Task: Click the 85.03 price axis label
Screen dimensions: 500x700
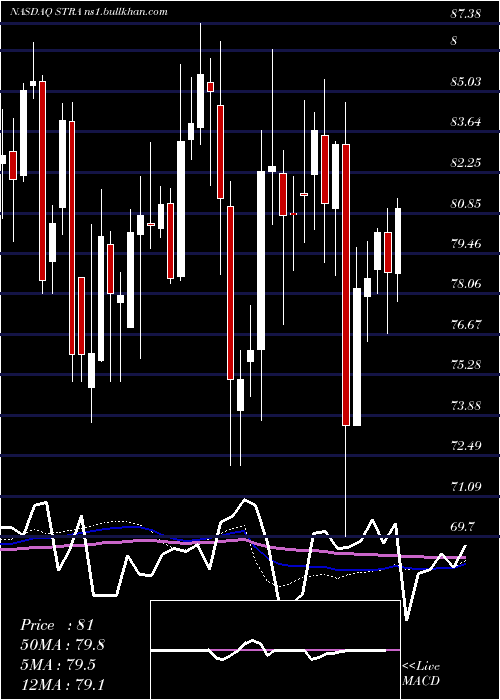Action: click(x=466, y=82)
